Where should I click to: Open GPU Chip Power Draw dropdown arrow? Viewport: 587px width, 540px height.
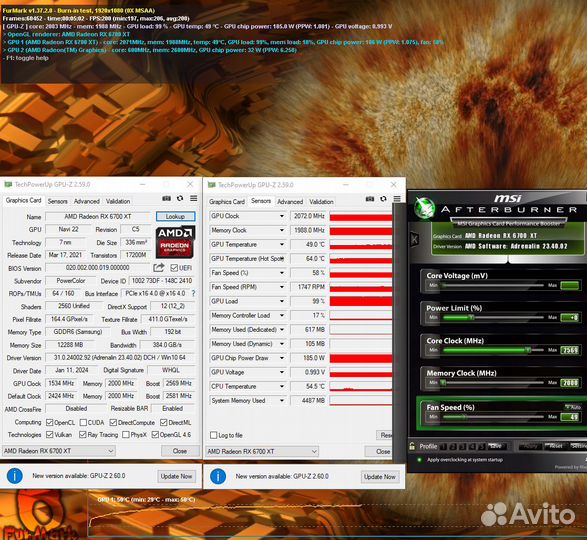click(282, 358)
